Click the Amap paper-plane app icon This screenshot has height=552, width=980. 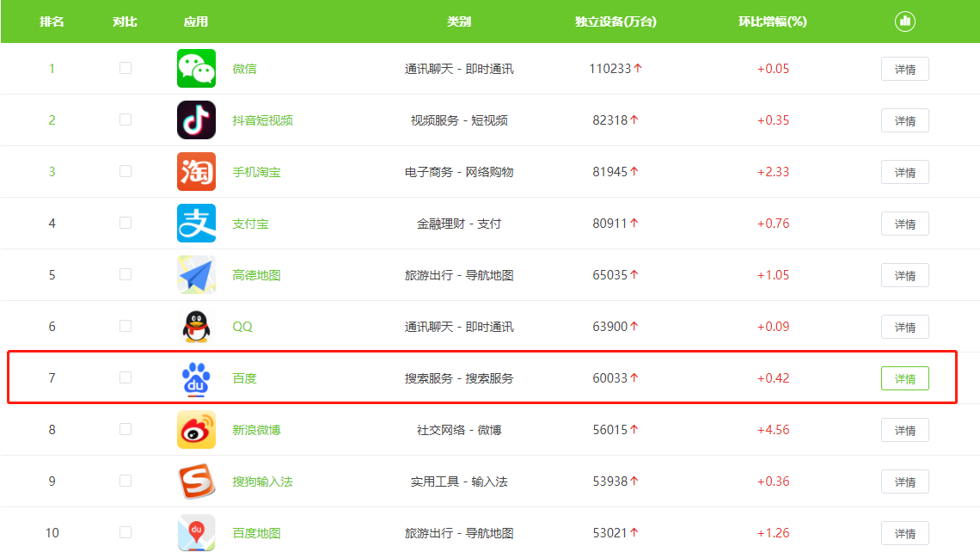coord(196,274)
